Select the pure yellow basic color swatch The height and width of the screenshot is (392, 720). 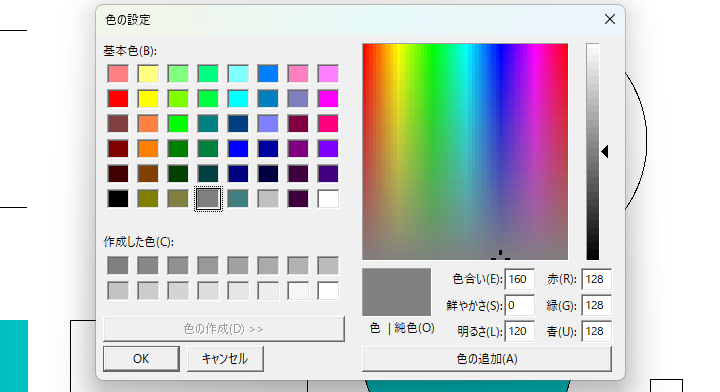[148, 99]
